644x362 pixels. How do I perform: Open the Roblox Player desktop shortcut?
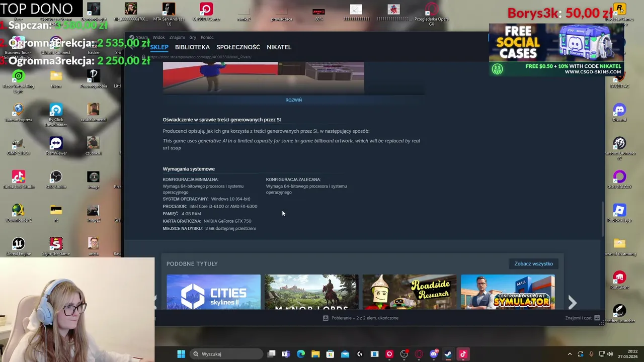point(619,213)
